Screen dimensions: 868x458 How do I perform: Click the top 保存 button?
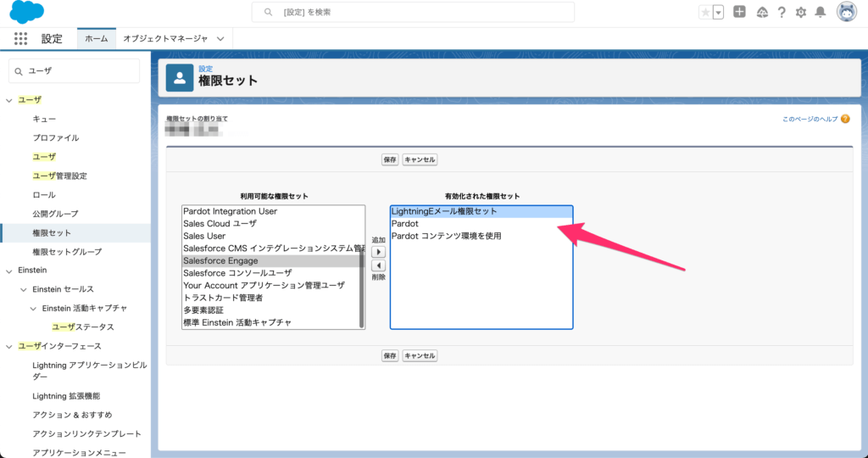tap(390, 159)
